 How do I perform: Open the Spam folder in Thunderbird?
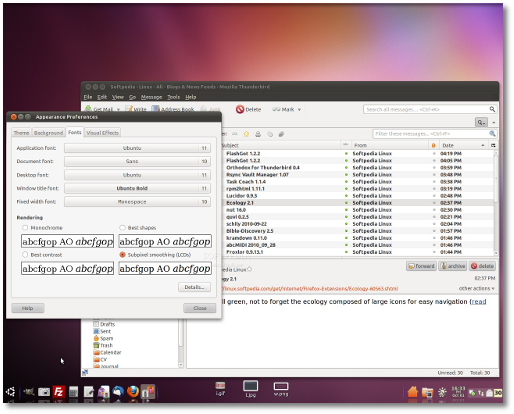pos(103,338)
